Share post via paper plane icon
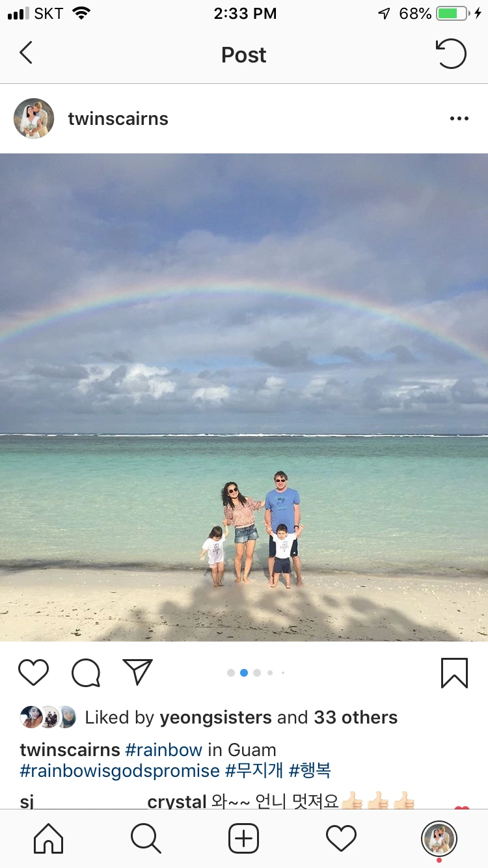The height and width of the screenshot is (868, 488). coord(137,672)
